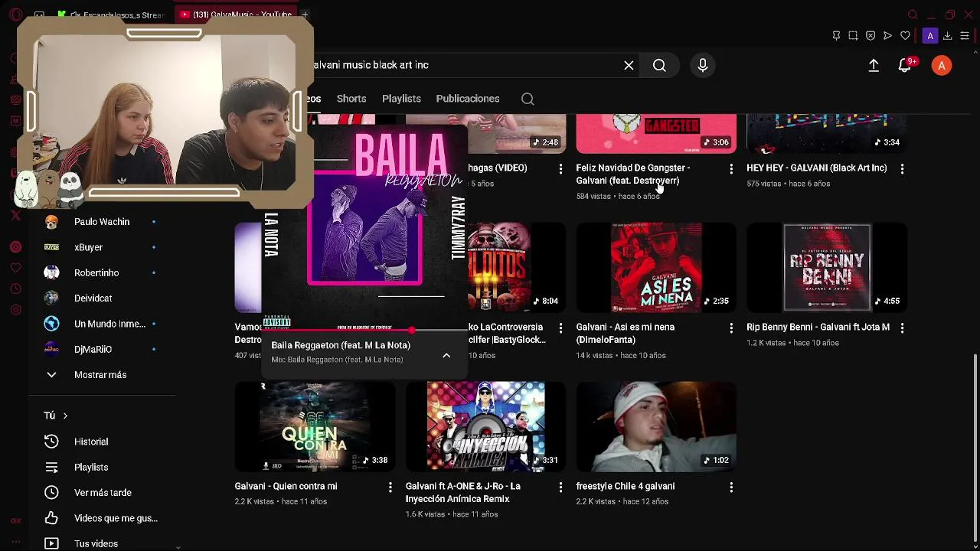Switch to the Shorts tab
The width and height of the screenshot is (980, 551).
(x=351, y=99)
